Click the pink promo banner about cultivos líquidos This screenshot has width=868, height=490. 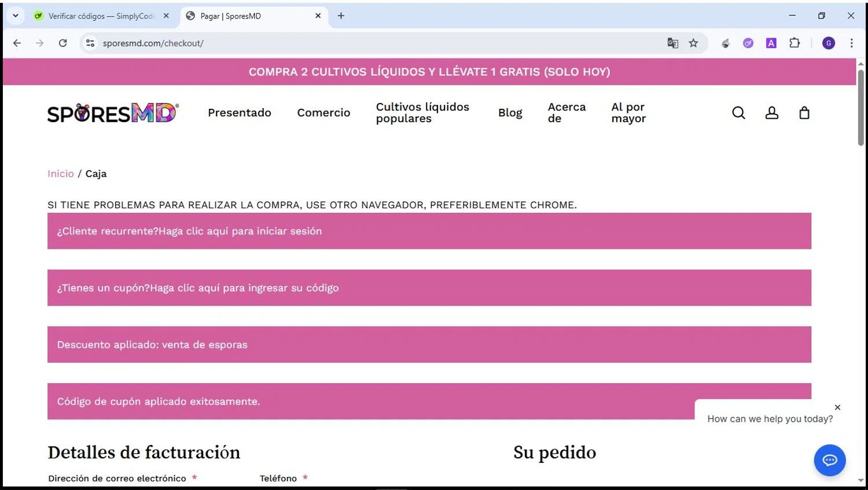(x=429, y=72)
